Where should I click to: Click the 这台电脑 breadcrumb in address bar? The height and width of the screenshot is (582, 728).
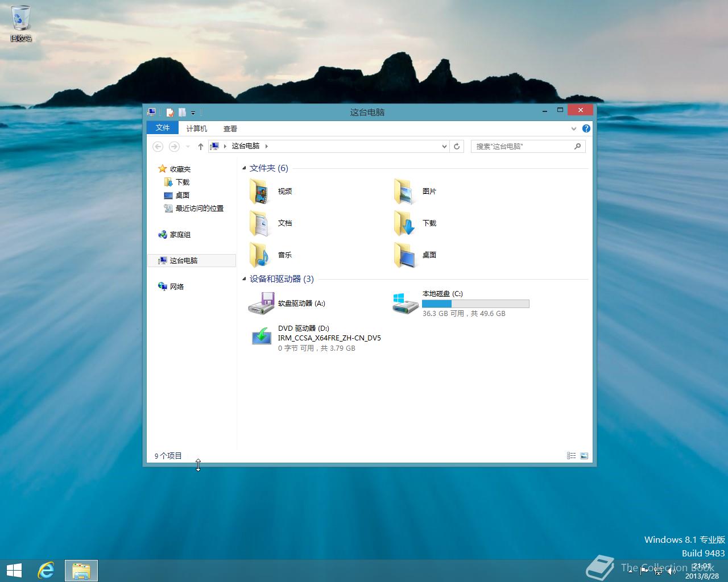tap(245, 146)
